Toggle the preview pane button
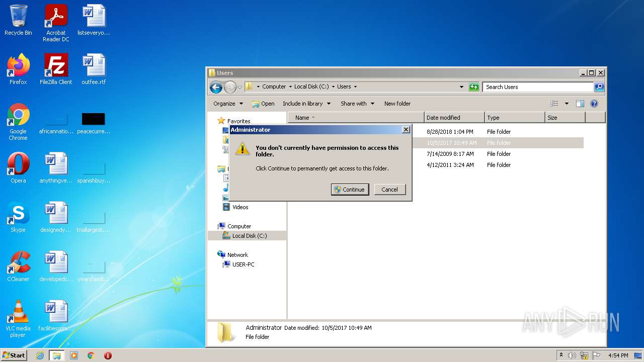Screen dimensions: 644x362 coord(580,104)
